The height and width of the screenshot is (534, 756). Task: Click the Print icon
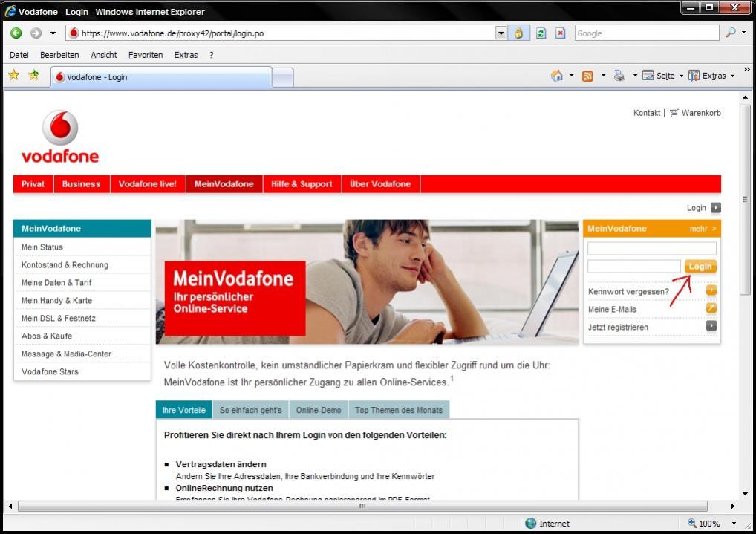619,76
